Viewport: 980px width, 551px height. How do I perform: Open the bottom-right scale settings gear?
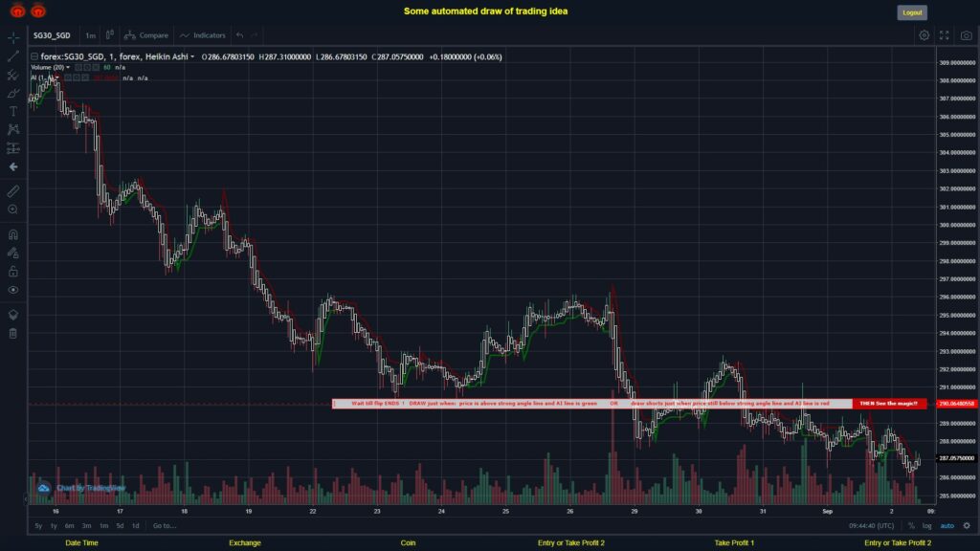tap(967, 526)
